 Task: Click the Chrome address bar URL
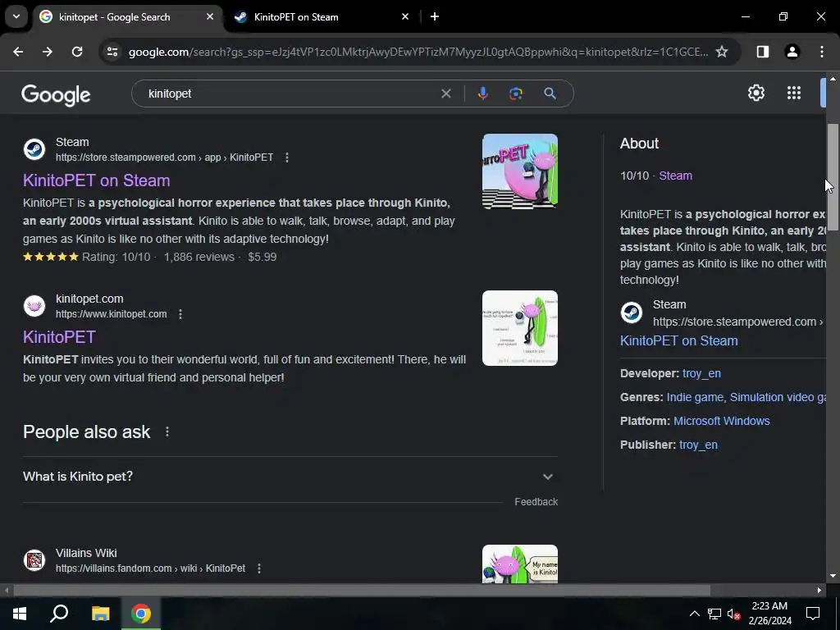[x=418, y=52]
